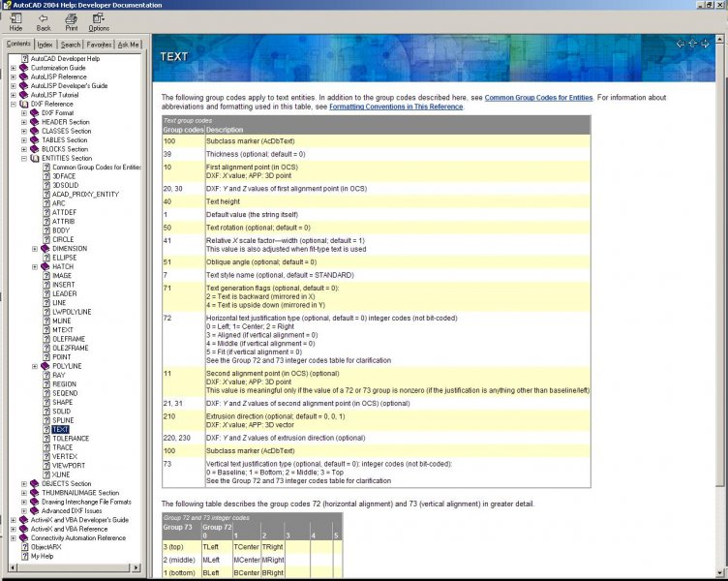Image resolution: width=728 pixels, height=581 pixels.
Task: Select the OLE2FRAME topic
Action: (70, 348)
